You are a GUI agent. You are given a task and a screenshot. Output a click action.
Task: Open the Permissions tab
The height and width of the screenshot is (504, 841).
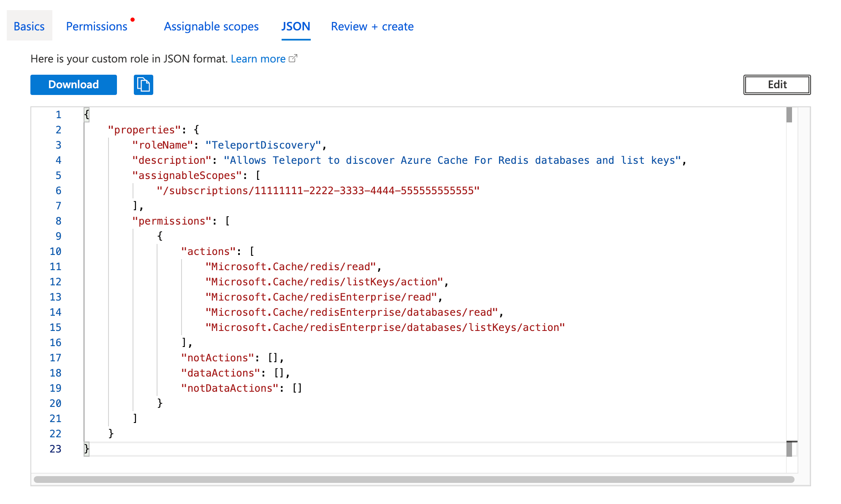97,26
